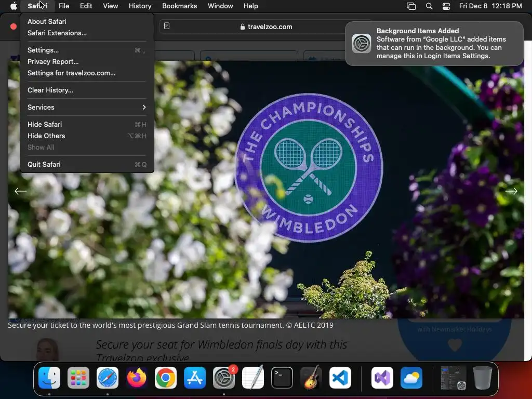Show the previous carousel image
This screenshot has width=532, height=399.
(x=20, y=191)
